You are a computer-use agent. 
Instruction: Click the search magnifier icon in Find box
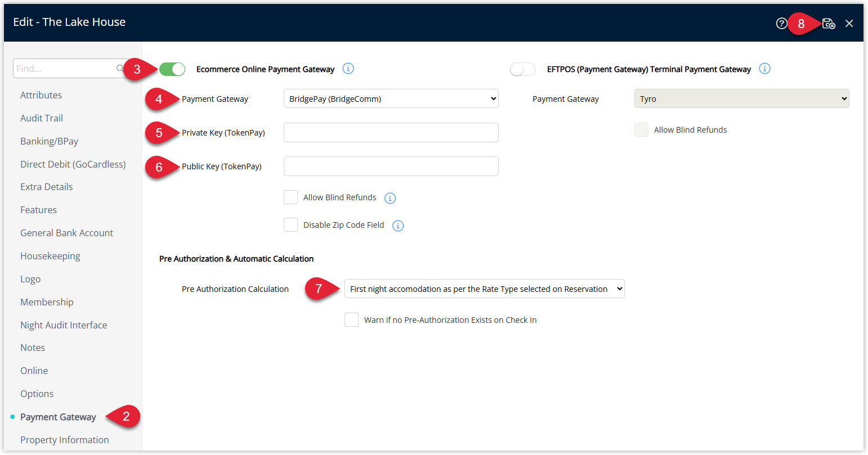[119, 69]
